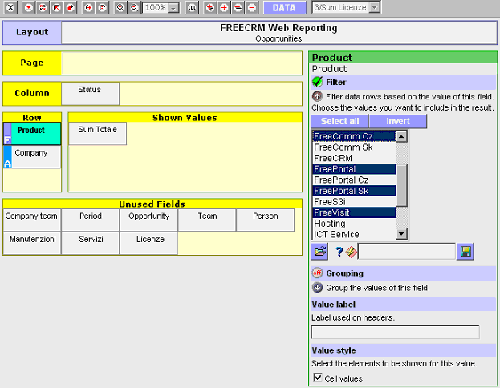Click the floppy disk save filter icon

tap(465, 252)
